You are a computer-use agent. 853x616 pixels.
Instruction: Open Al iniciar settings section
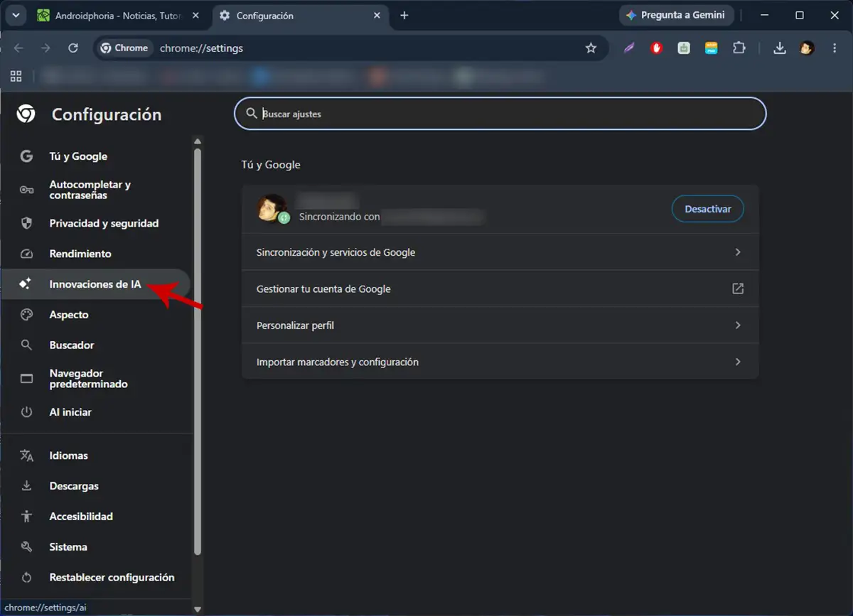pyautogui.click(x=96, y=412)
